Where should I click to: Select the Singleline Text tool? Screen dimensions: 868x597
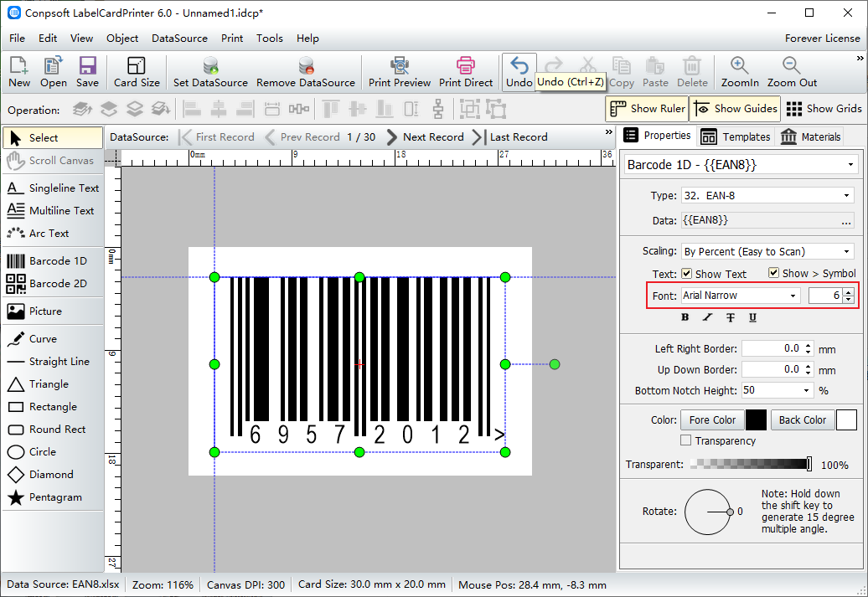click(53, 188)
